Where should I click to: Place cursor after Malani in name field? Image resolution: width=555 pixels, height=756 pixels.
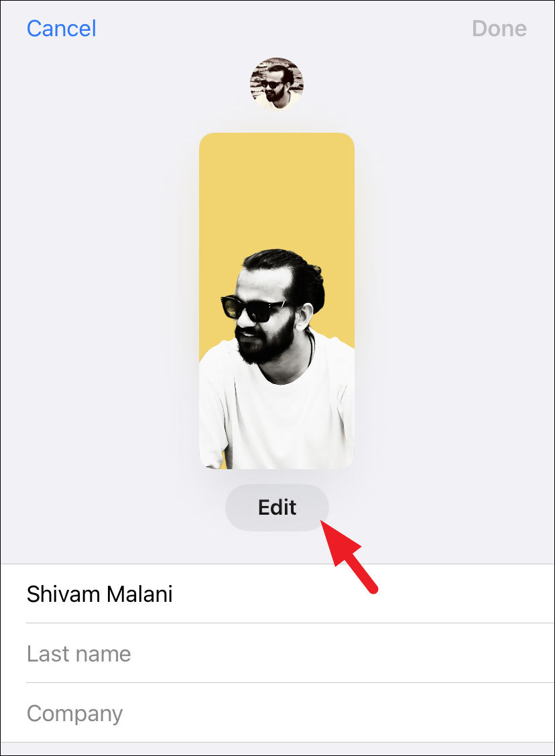point(174,594)
